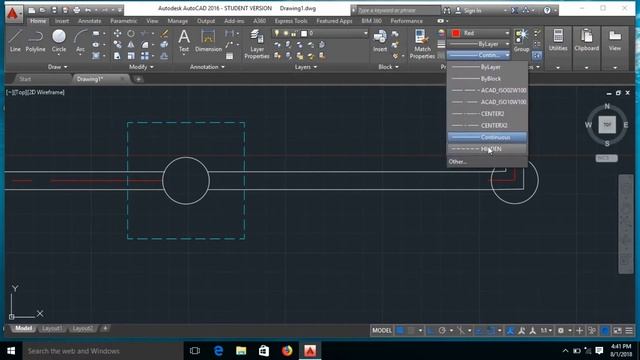The height and width of the screenshot is (360, 640).
Task: Select the Line drawing tool
Action: click(15, 41)
